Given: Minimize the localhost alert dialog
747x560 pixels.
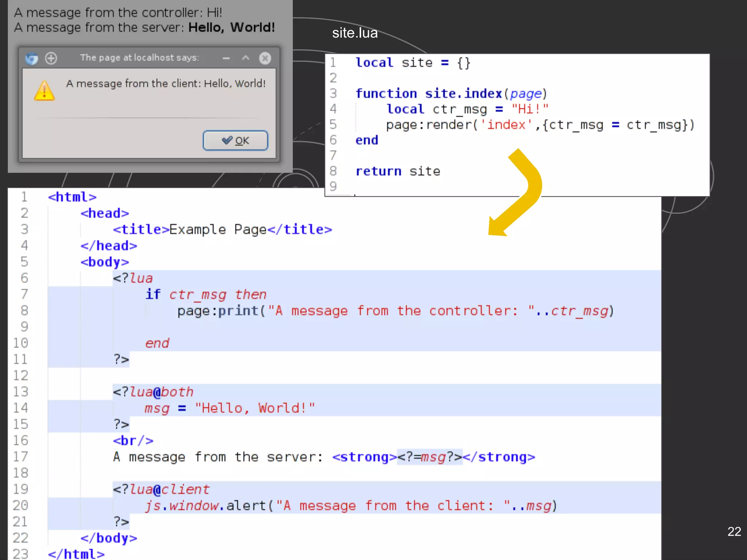Looking at the screenshot, I should [226, 58].
